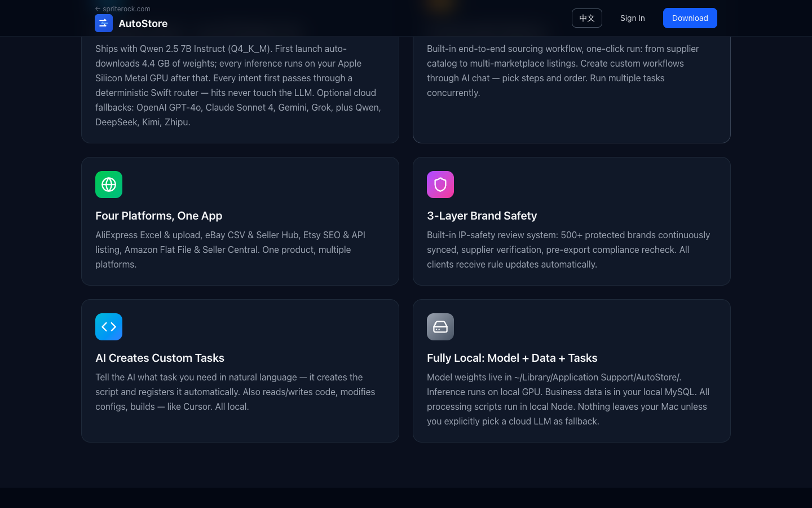Open the AutoStore brand name link
812x508 pixels.
[x=143, y=23]
